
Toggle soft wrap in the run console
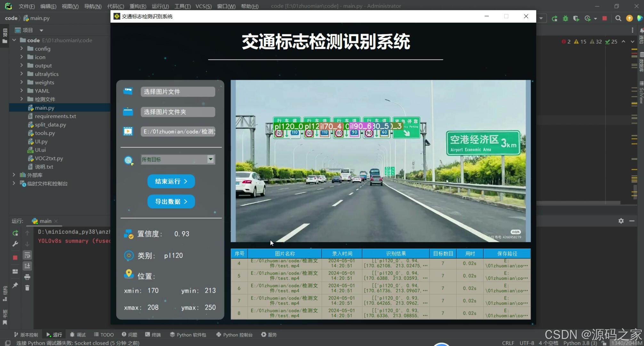(27, 255)
